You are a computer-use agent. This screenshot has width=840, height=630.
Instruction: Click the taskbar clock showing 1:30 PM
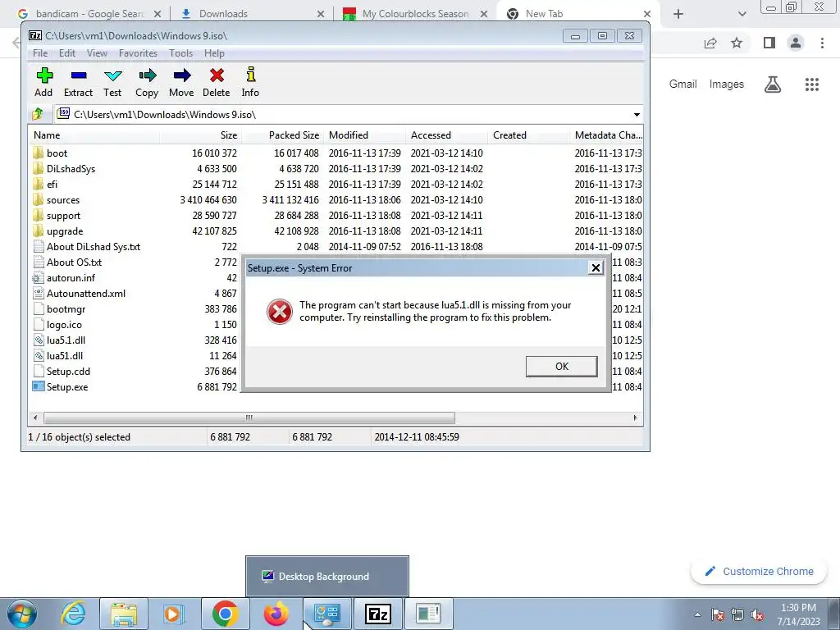[x=798, y=614]
